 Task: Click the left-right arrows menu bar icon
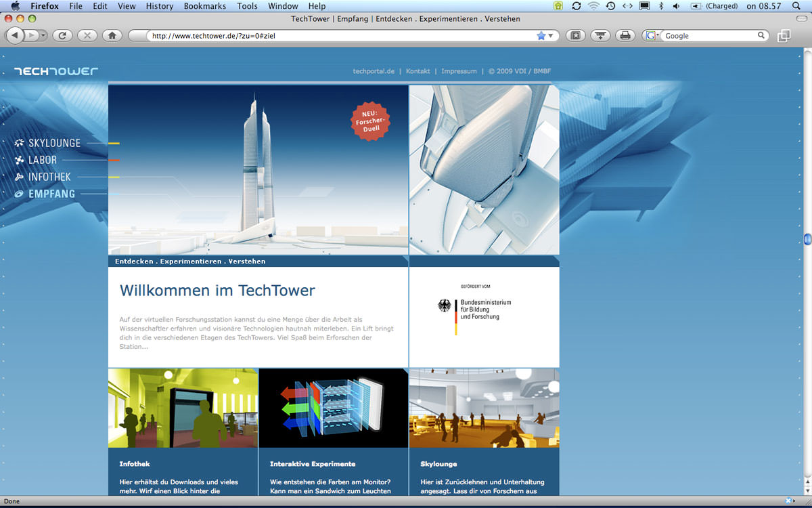click(628, 6)
